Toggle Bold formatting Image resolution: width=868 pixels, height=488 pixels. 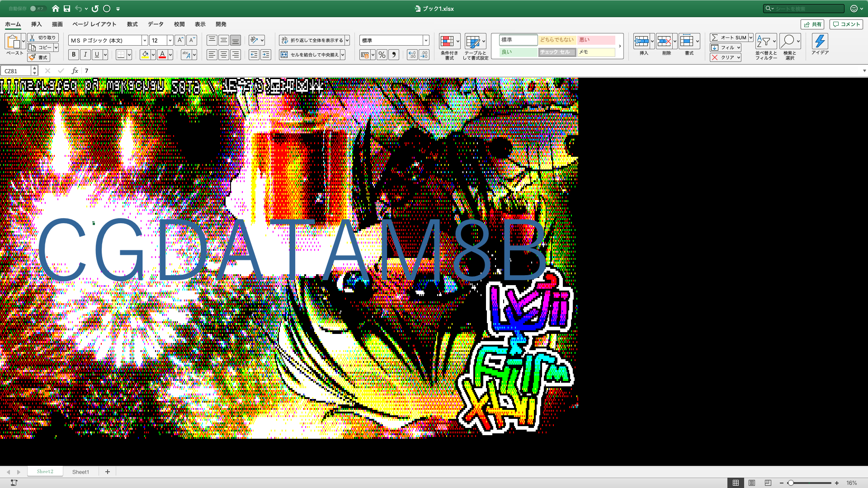[x=74, y=55]
